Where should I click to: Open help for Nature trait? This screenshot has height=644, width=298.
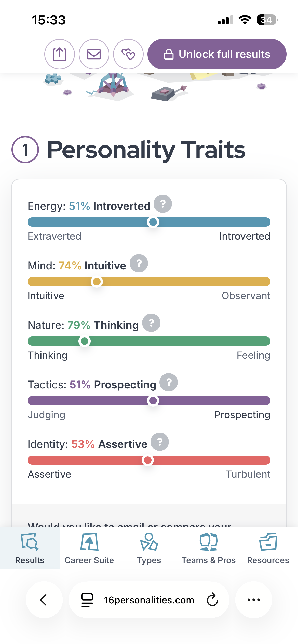(x=151, y=323)
